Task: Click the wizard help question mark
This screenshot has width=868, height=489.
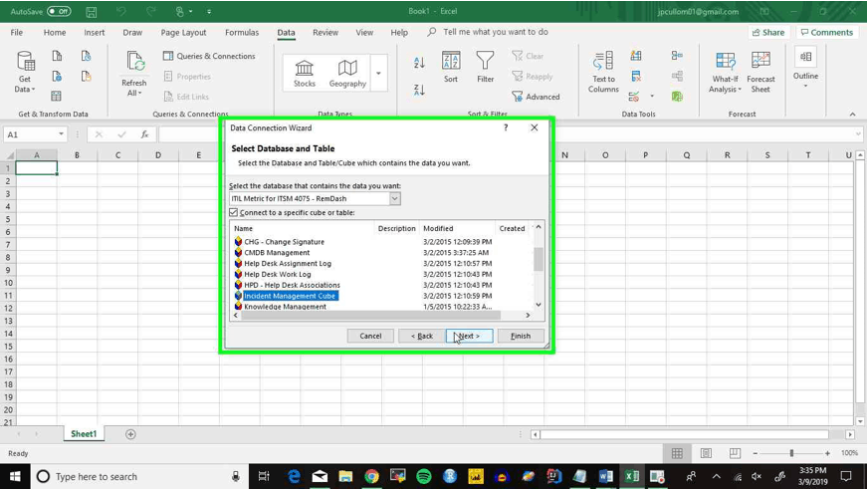Action: [x=506, y=127]
